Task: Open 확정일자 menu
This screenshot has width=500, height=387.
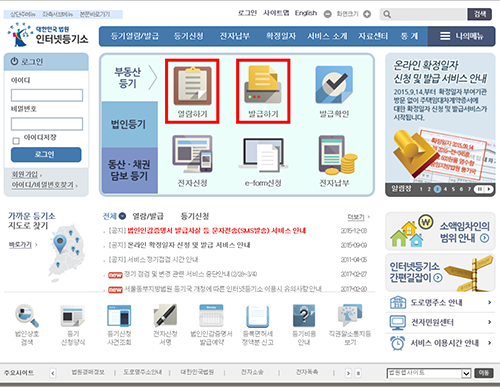Action: coord(281,36)
